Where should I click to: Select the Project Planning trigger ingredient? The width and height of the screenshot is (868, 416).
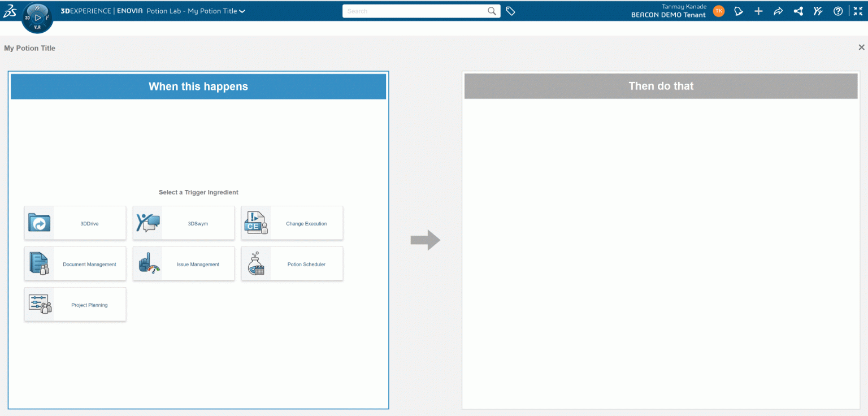(75, 305)
